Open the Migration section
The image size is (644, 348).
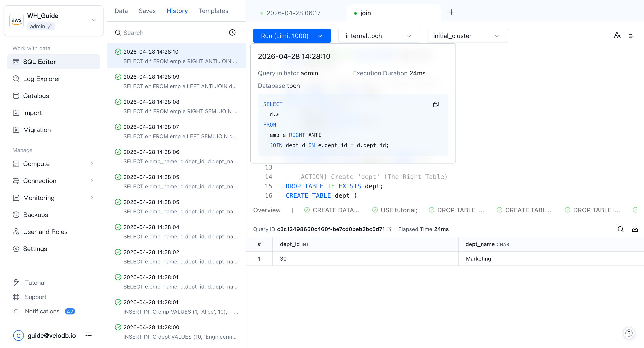click(37, 129)
